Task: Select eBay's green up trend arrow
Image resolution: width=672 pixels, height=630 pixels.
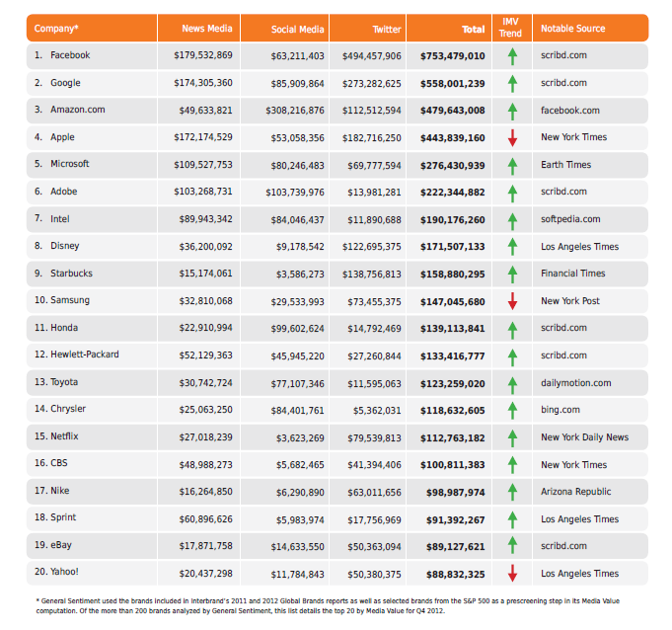Action: click(x=512, y=546)
